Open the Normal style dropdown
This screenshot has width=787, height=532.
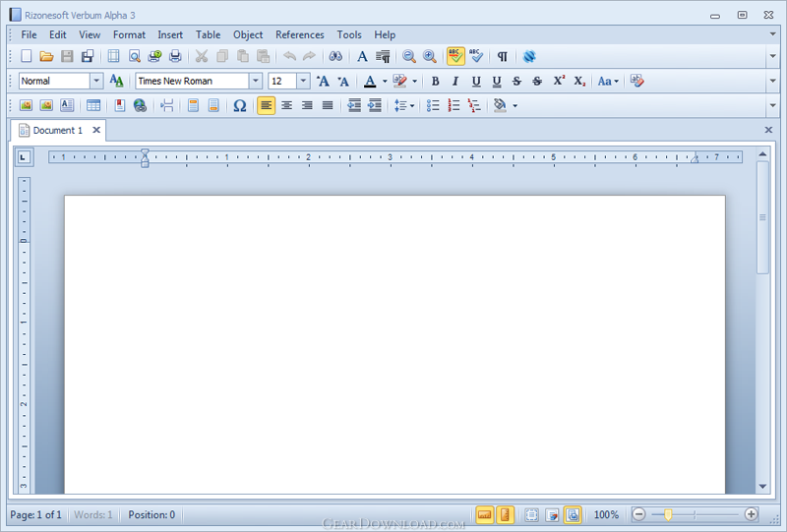click(96, 81)
